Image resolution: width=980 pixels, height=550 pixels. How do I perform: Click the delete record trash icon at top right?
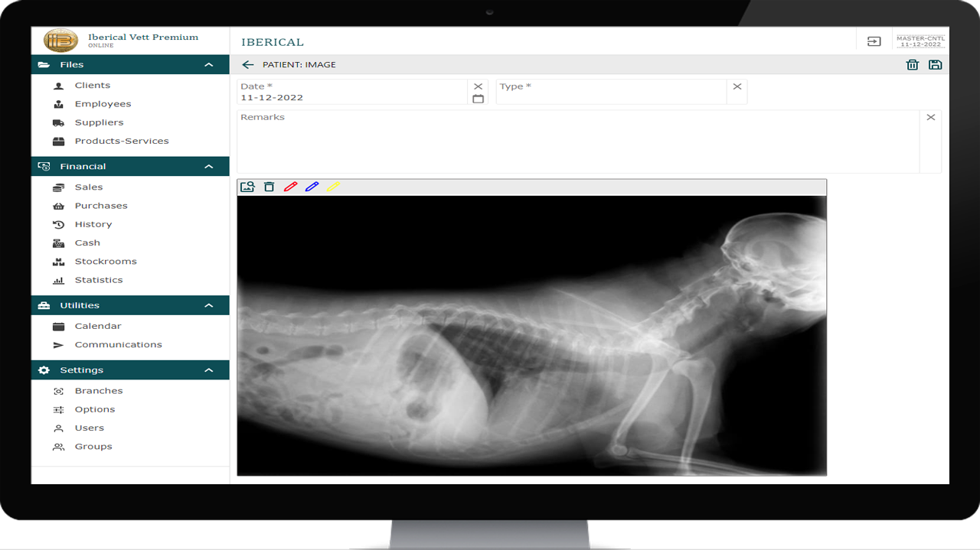pyautogui.click(x=913, y=65)
